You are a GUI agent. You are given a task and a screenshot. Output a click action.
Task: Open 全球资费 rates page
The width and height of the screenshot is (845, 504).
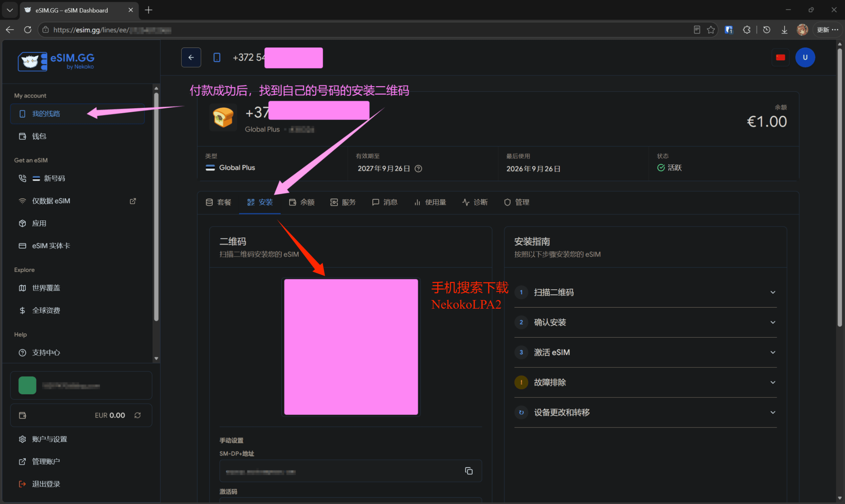[78, 310]
